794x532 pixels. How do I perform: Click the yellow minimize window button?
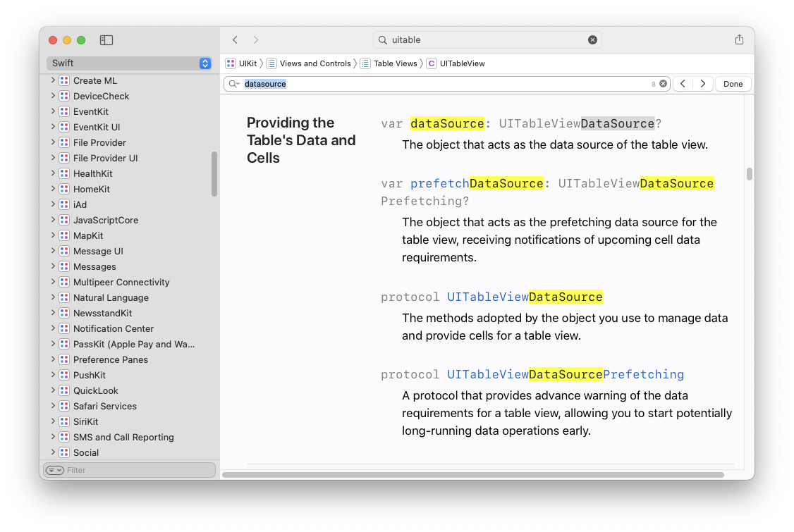(67, 40)
